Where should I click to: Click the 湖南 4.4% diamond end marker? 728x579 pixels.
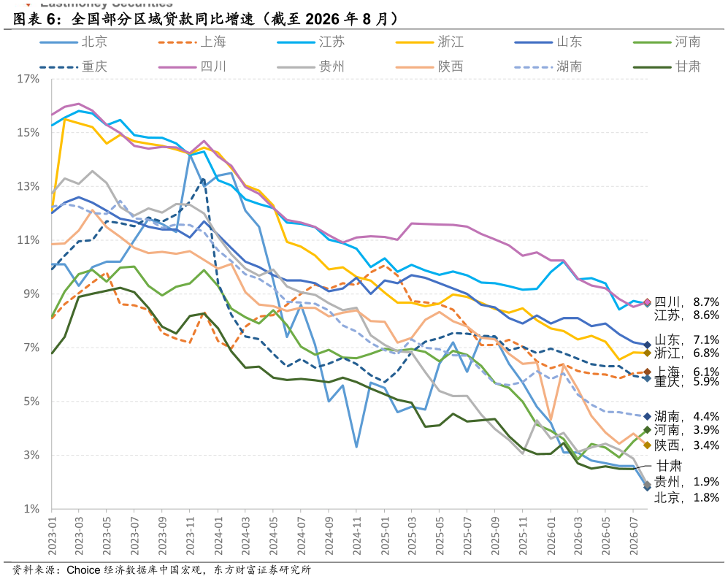click(x=647, y=416)
